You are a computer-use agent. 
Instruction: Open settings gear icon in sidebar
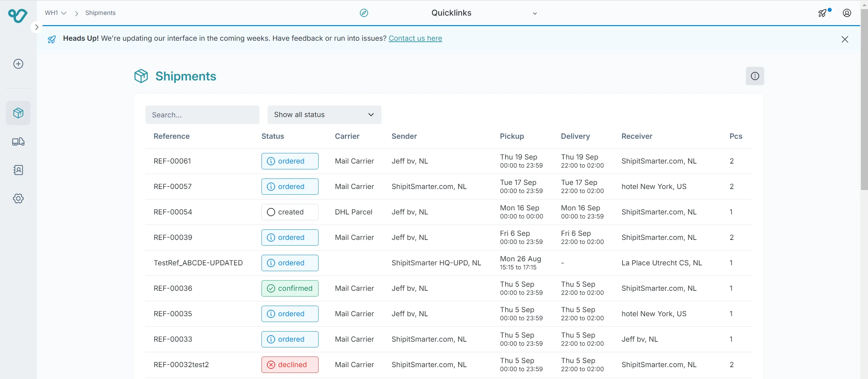point(18,198)
